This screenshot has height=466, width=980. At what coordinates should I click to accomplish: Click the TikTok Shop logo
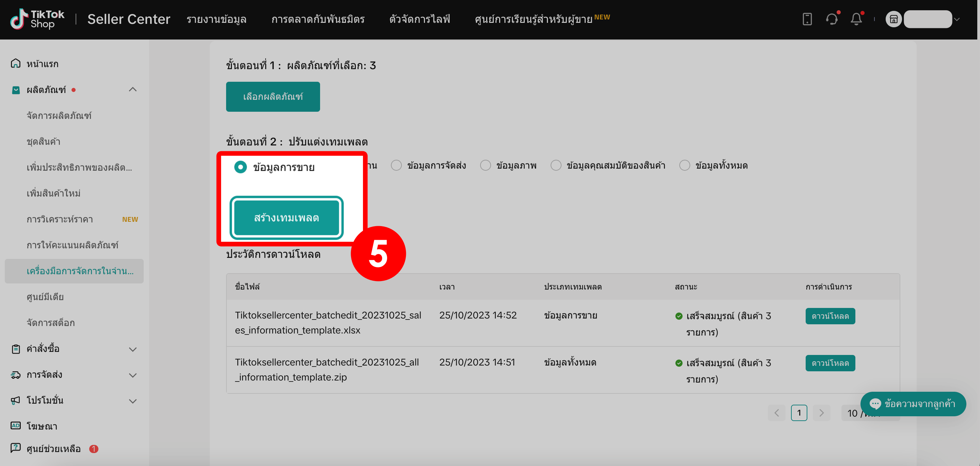coord(37,19)
